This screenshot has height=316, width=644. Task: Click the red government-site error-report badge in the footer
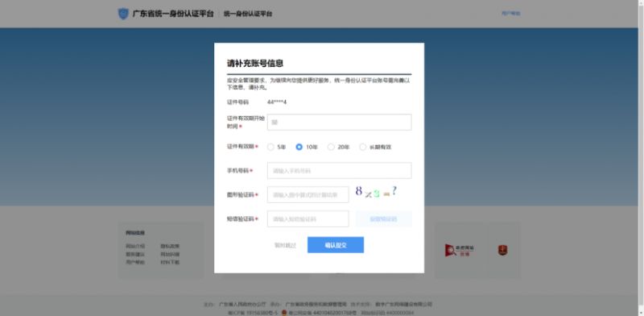click(x=460, y=250)
